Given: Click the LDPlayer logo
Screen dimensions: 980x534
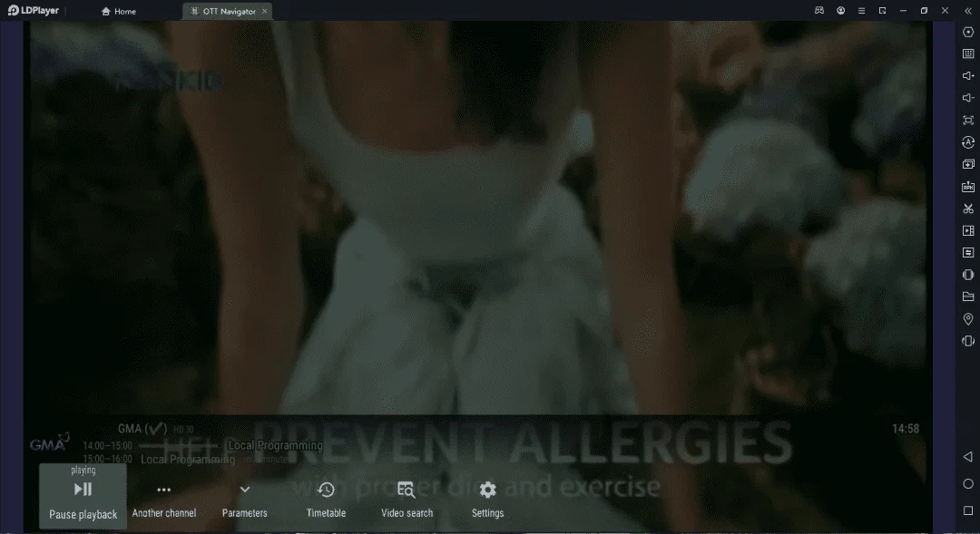Looking at the screenshot, I should pyautogui.click(x=34, y=11).
